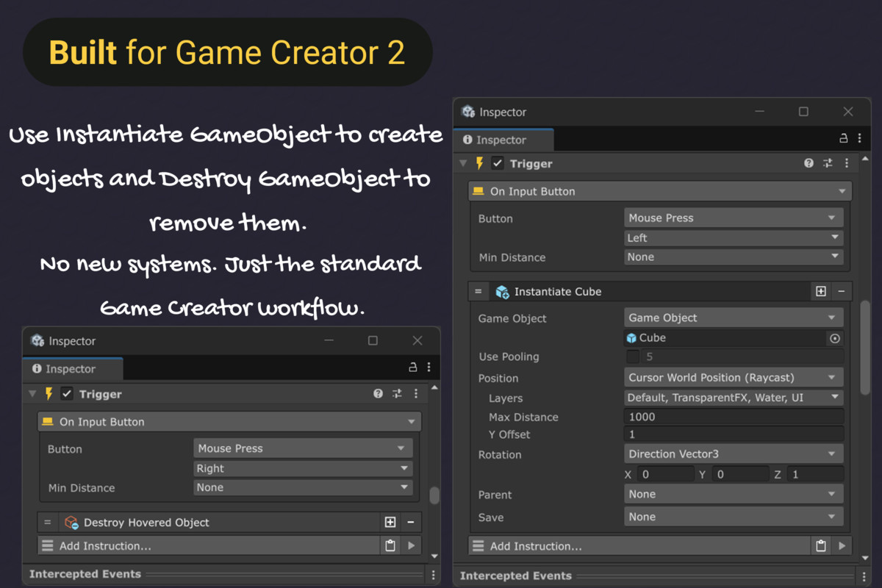Remove Instantiate Cube with the minus button

(842, 291)
